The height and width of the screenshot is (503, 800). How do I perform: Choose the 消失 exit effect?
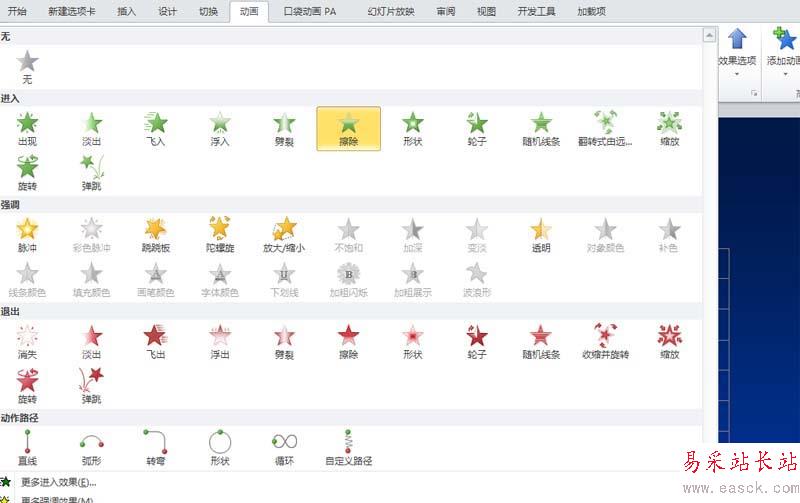click(x=28, y=342)
